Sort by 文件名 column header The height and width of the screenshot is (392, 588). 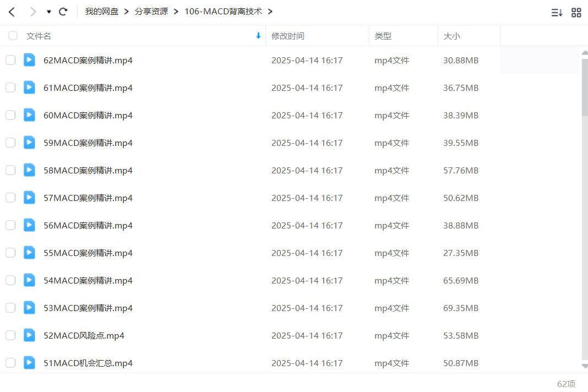[39, 36]
